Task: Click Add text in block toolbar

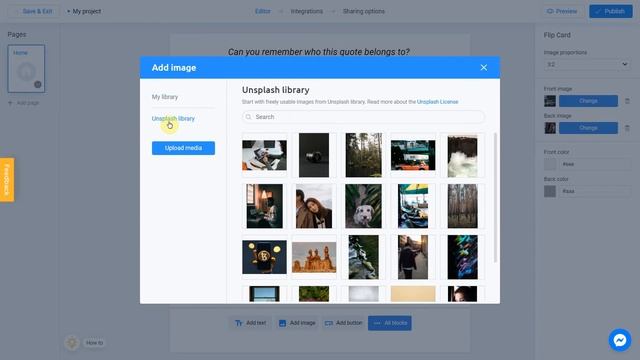Action: 251,323
